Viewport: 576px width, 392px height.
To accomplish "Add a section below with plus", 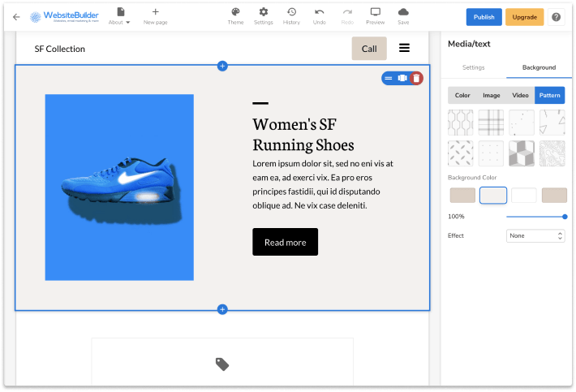I will [x=222, y=309].
